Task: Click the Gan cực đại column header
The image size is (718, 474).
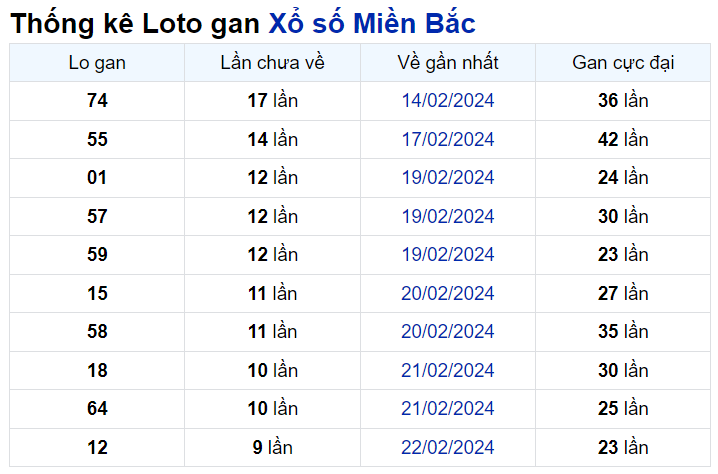Action: click(623, 63)
